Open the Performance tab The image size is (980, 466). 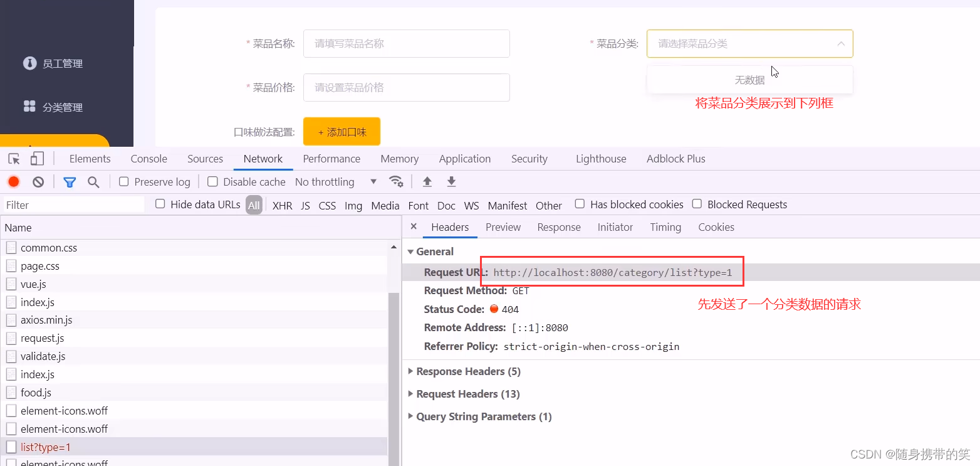(331, 159)
